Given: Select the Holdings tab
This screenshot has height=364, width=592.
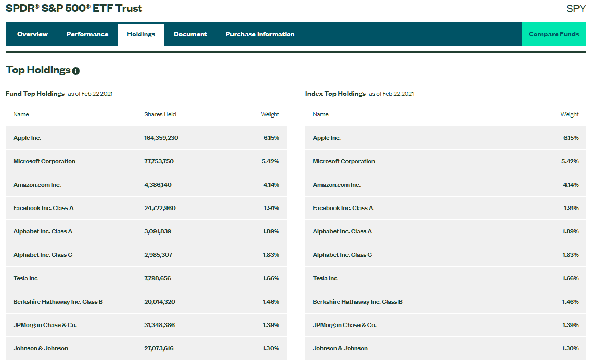Looking at the screenshot, I should [x=141, y=34].
